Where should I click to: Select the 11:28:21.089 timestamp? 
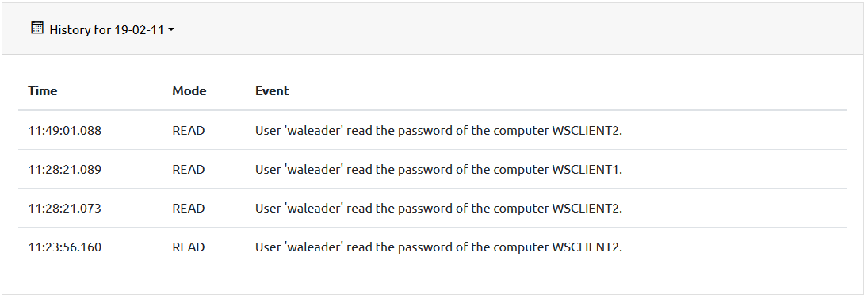tap(65, 170)
